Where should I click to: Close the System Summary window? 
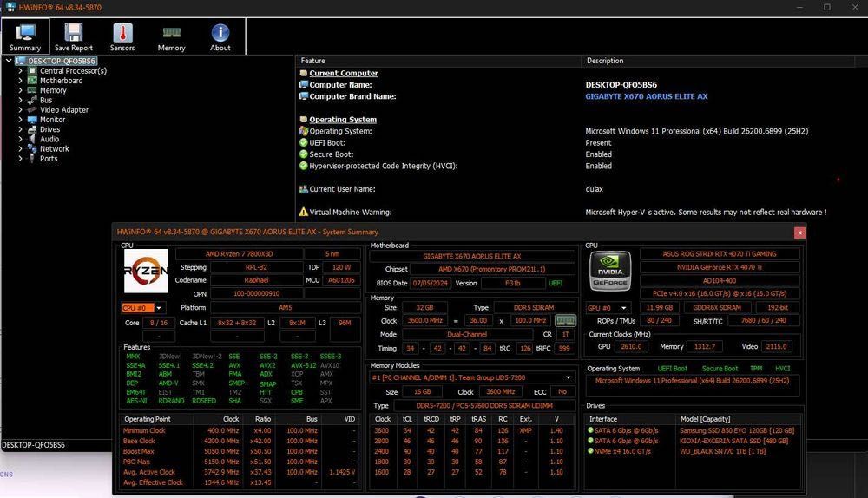click(799, 233)
